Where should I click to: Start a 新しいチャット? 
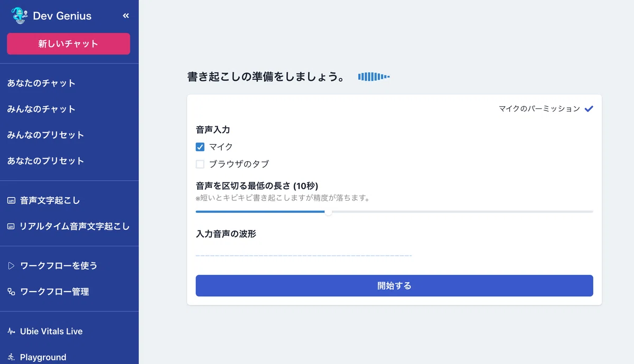point(69,44)
